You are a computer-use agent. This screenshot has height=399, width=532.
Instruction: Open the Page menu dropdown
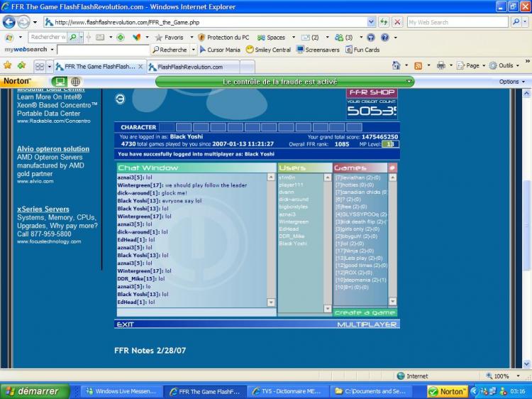coord(484,65)
